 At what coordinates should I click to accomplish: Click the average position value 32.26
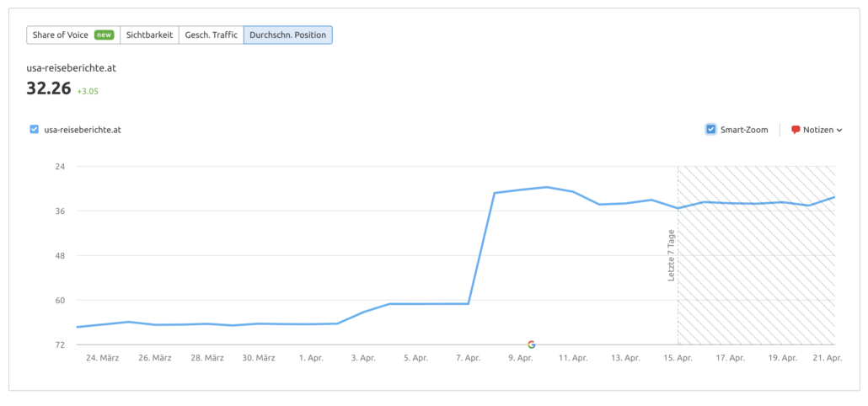click(x=49, y=89)
